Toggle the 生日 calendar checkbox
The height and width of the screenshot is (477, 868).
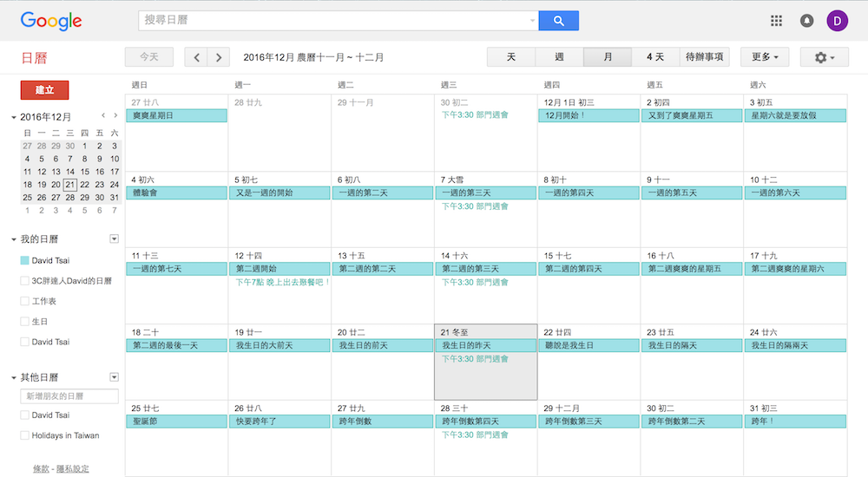[x=24, y=322]
